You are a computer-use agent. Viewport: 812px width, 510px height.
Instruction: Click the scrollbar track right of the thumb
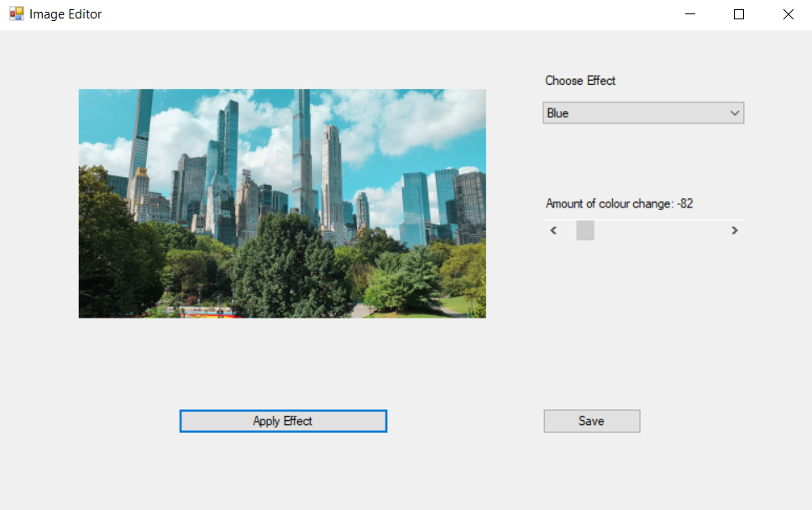tap(663, 229)
